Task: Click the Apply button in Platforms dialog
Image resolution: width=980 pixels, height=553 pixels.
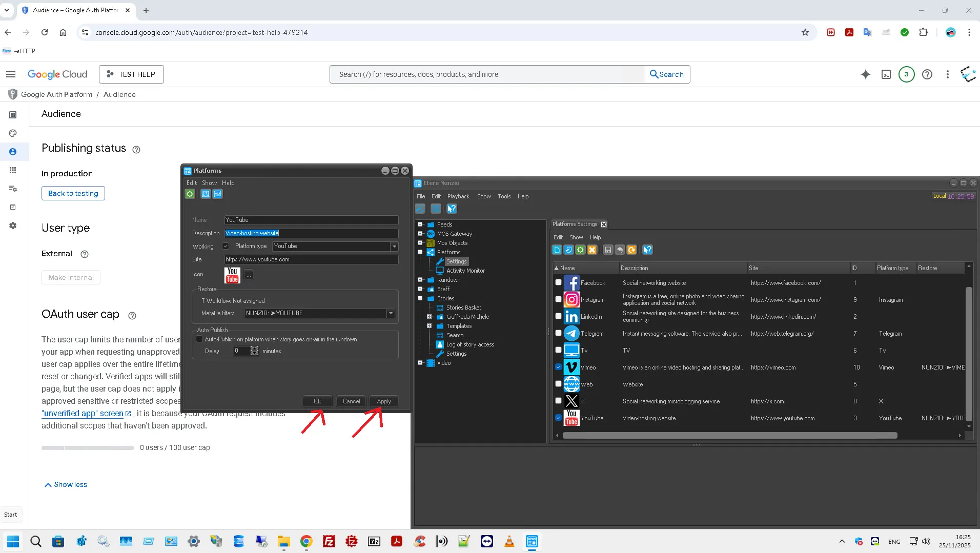Action: click(383, 401)
